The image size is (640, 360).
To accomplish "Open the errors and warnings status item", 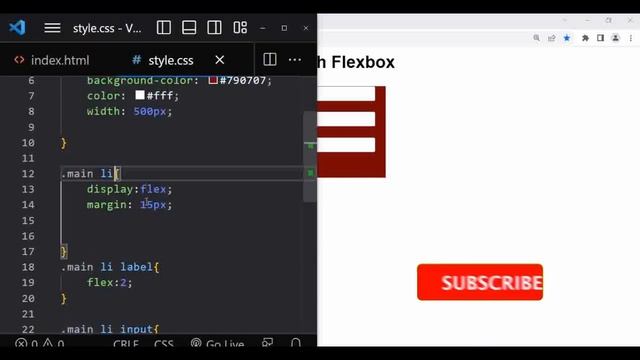I will pos(40,344).
